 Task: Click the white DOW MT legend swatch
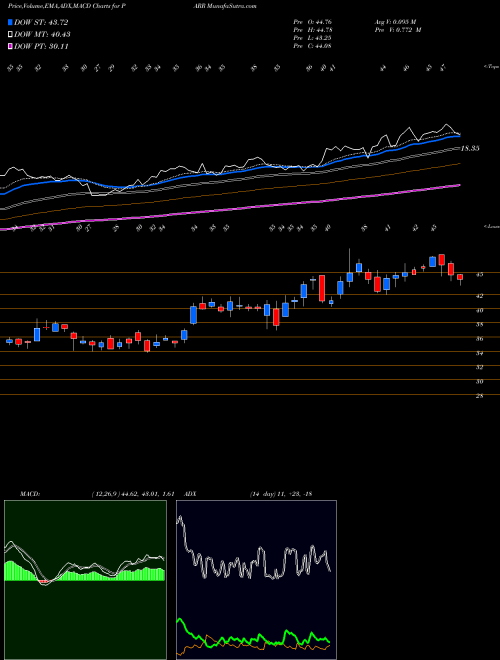click(x=11, y=35)
